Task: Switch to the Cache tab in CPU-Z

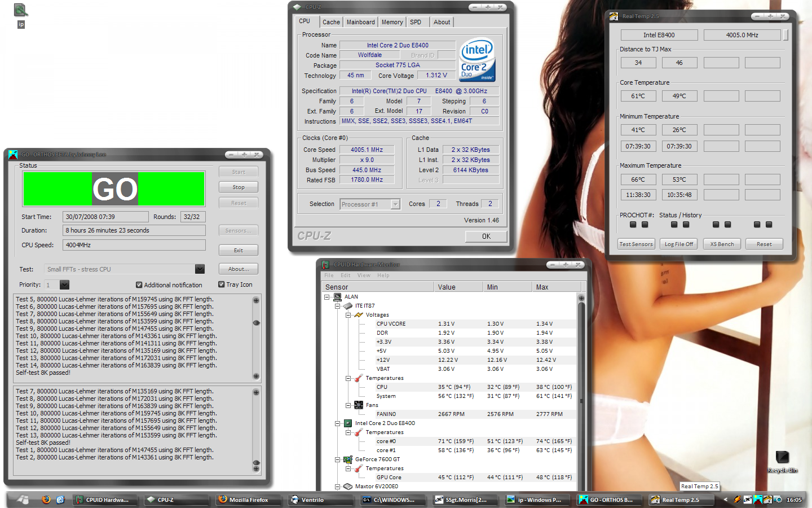Action: coord(331,22)
